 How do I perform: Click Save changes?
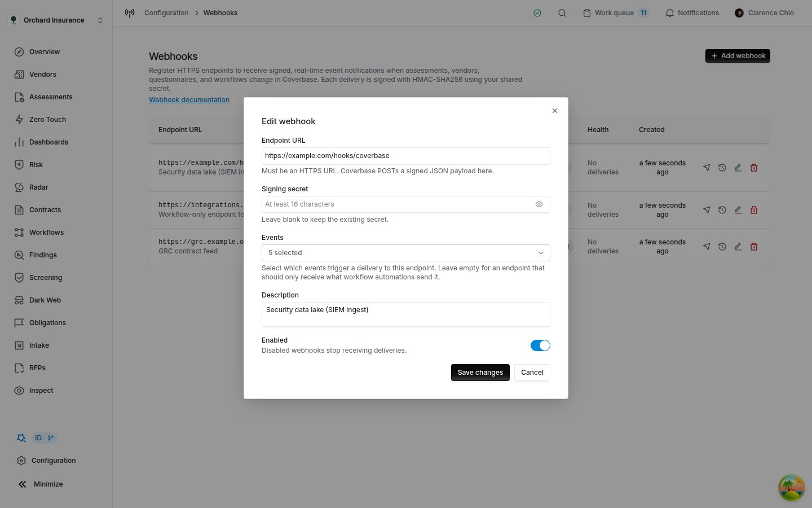click(x=480, y=373)
